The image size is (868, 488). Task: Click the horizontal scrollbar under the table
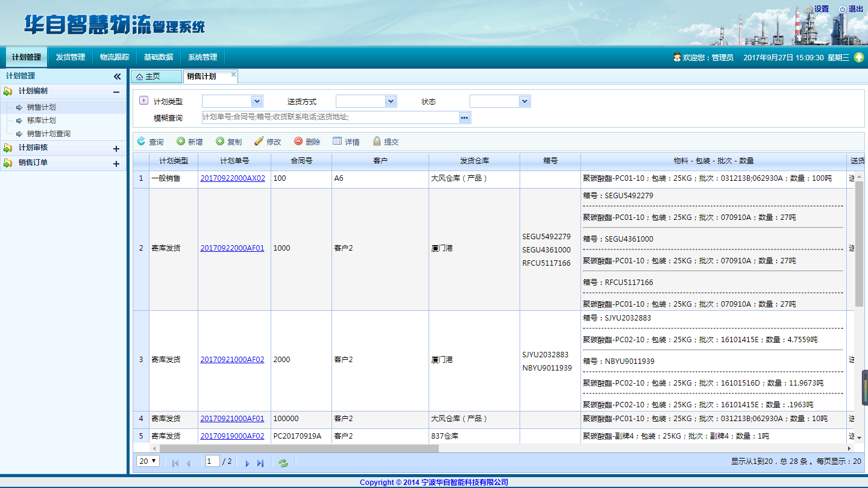299,448
